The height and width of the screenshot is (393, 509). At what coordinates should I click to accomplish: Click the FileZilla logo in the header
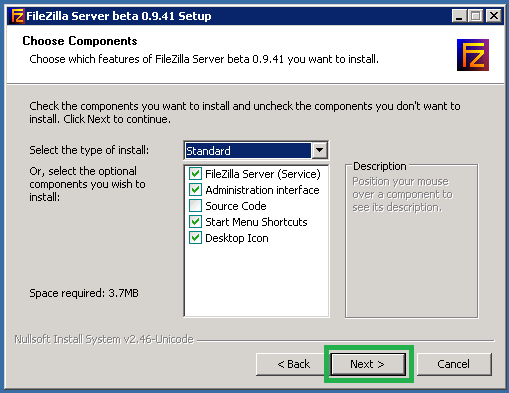point(473,55)
